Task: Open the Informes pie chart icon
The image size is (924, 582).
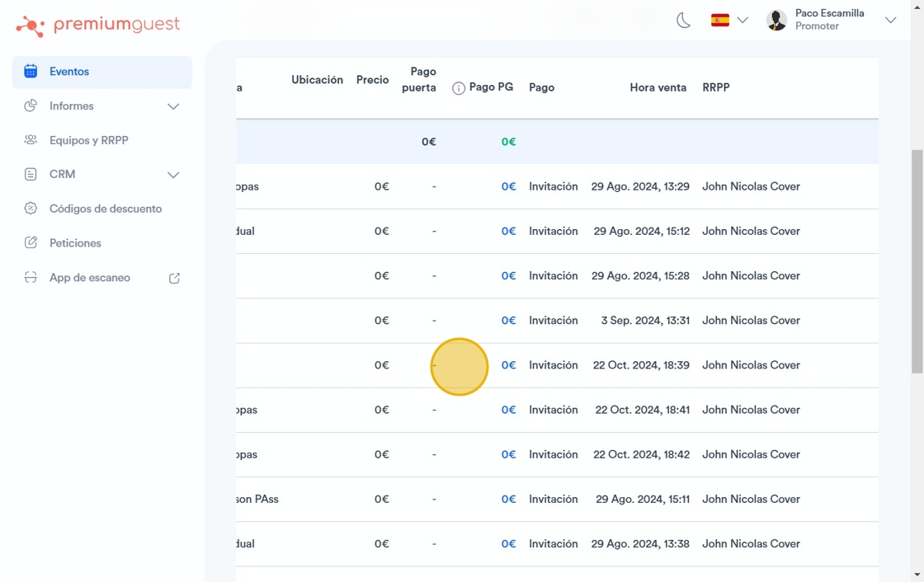Action: point(31,106)
